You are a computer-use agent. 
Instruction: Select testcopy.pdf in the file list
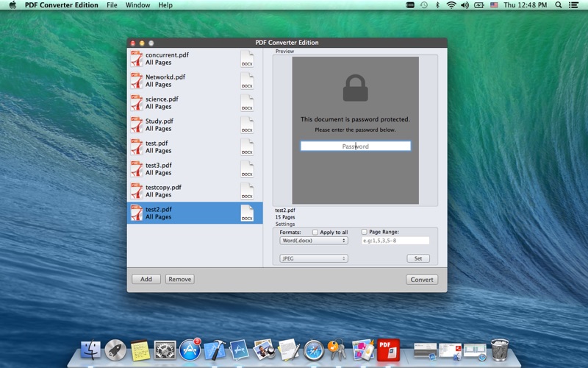pyautogui.click(x=195, y=191)
